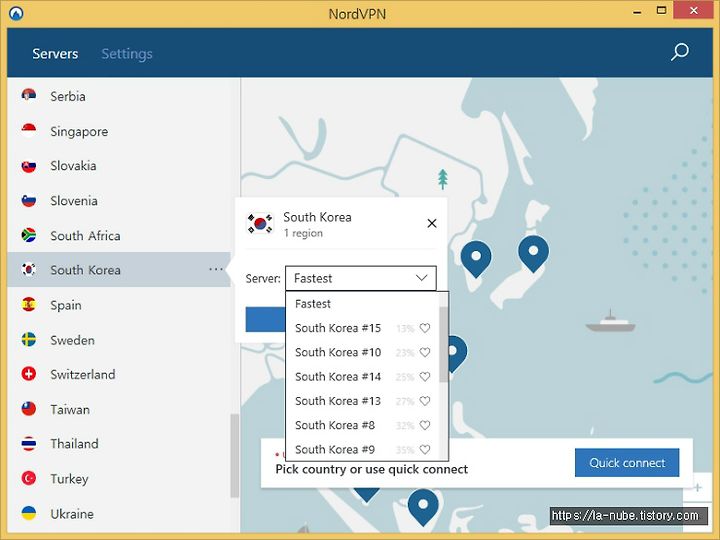Click the Taiwan flag icon

pos(29,409)
